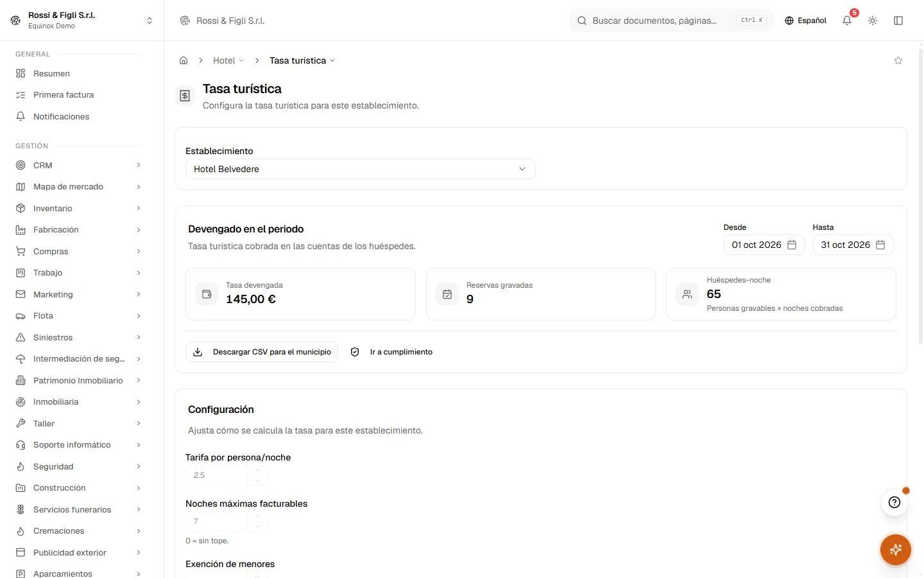Open the Hasta date calendar icon
Image resolution: width=924 pixels, height=578 pixels.
click(880, 245)
